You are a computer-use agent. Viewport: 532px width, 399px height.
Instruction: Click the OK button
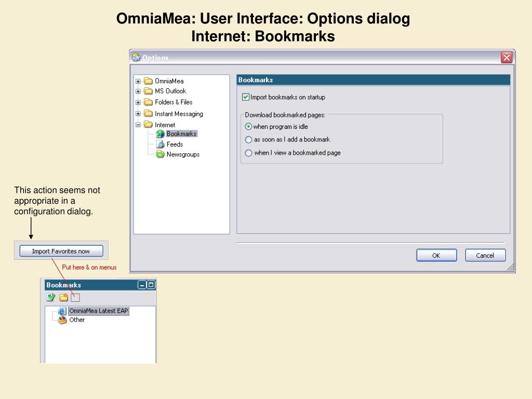click(x=436, y=256)
